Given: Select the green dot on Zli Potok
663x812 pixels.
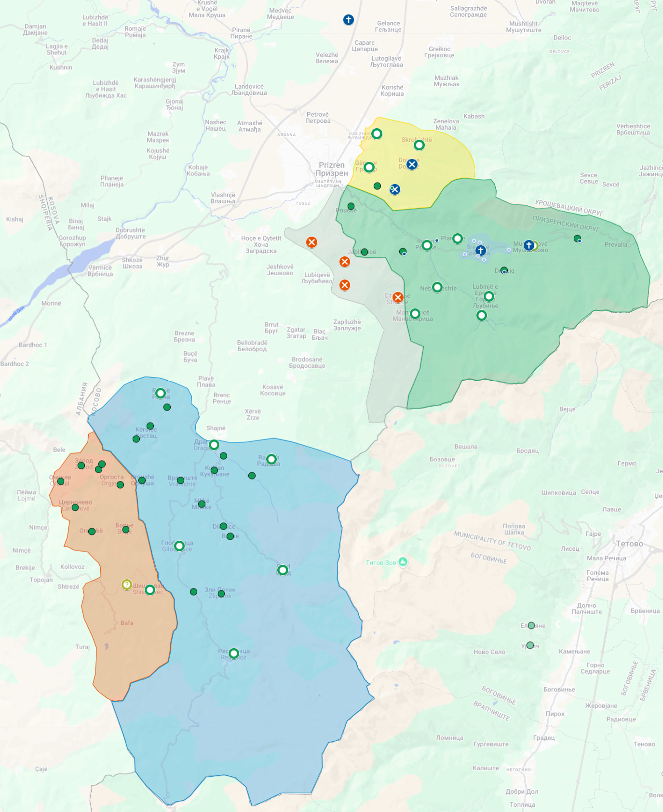Looking at the screenshot, I should [x=221, y=594].
